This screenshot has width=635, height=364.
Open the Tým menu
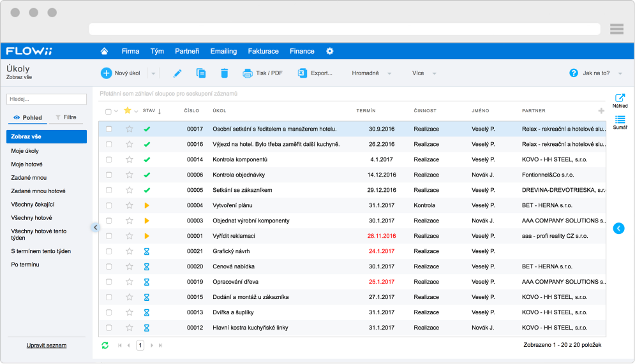click(157, 51)
